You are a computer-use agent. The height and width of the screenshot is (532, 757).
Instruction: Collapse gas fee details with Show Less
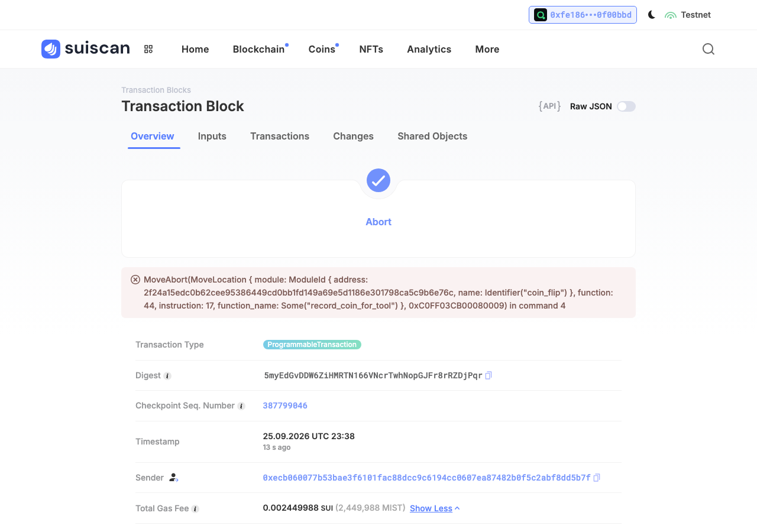coord(435,508)
